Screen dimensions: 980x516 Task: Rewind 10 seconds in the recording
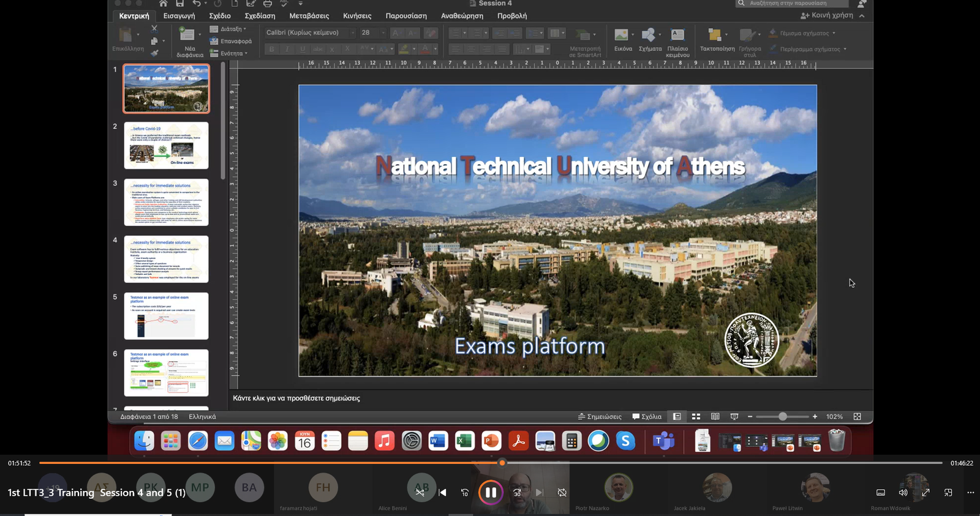pos(465,492)
